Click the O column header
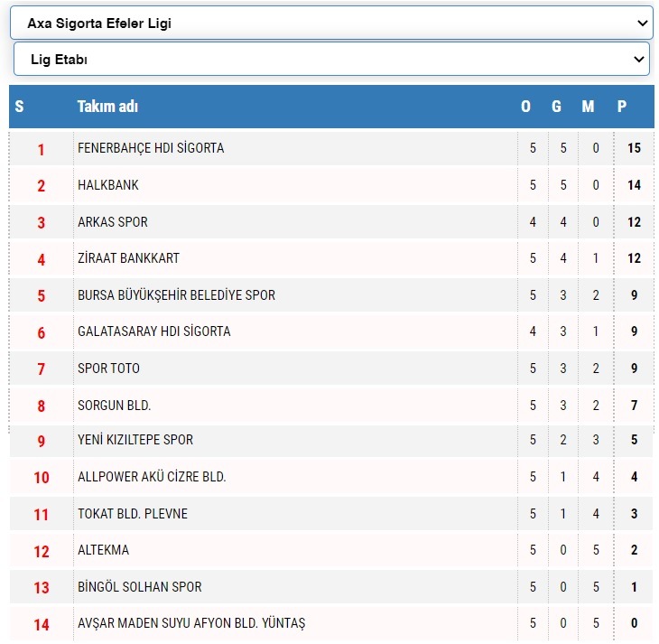Viewport: 659px width, 644px height. 526,107
